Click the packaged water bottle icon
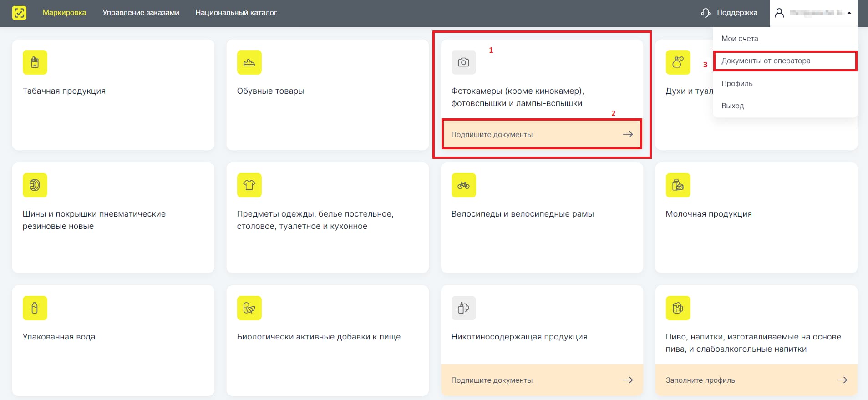 35,308
